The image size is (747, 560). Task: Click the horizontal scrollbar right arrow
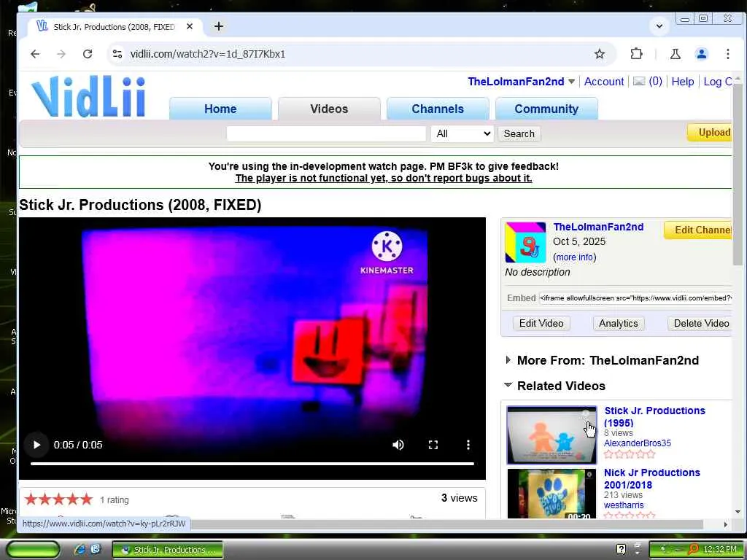[x=726, y=524]
